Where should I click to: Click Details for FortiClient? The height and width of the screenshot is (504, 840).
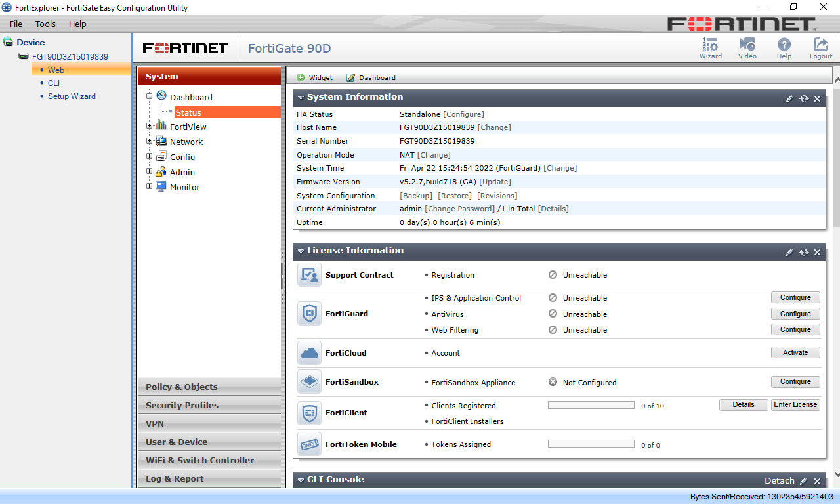tap(744, 404)
